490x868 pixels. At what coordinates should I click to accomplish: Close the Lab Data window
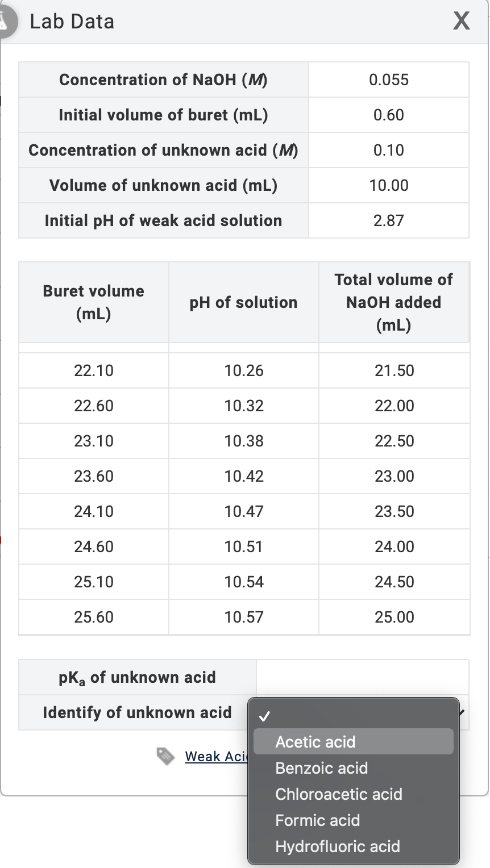[x=461, y=21]
